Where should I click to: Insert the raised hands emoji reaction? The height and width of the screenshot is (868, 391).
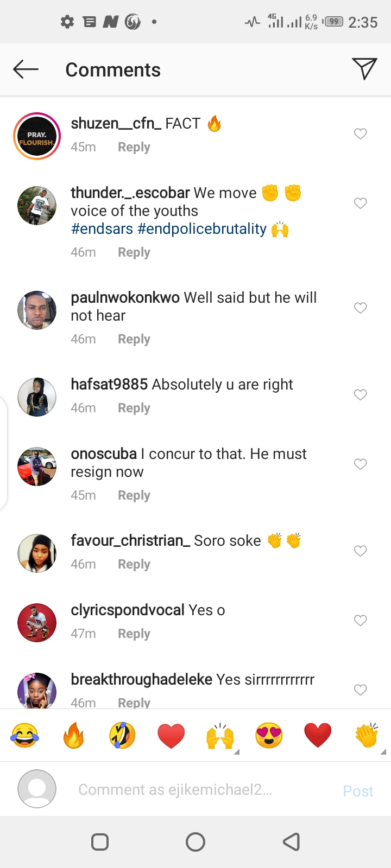[220, 736]
